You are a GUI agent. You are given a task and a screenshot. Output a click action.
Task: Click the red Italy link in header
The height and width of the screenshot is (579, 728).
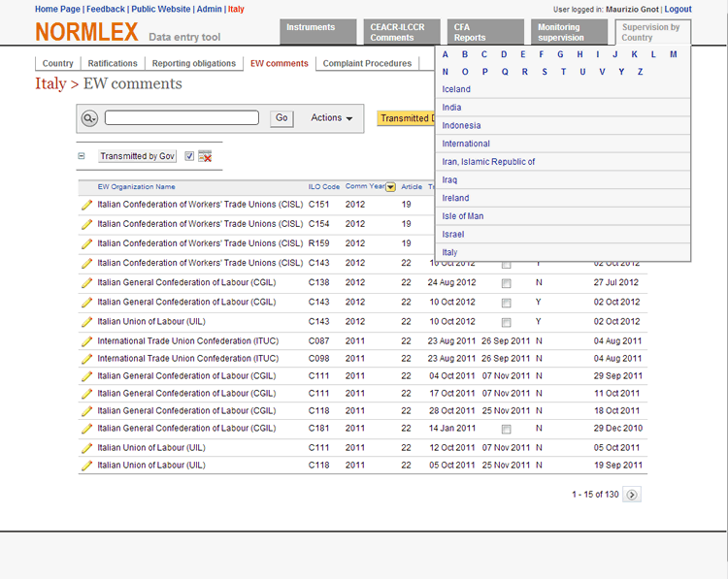tap(236, 10)
